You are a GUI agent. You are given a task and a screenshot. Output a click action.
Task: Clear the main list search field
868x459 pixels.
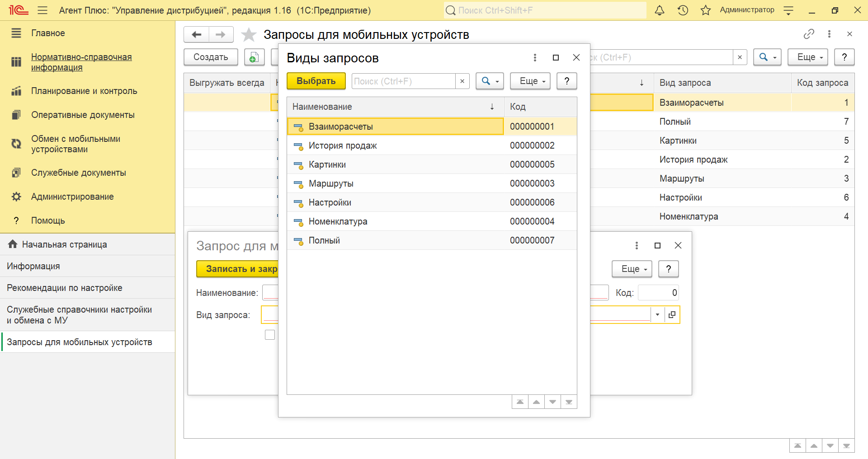pos(740,57)
